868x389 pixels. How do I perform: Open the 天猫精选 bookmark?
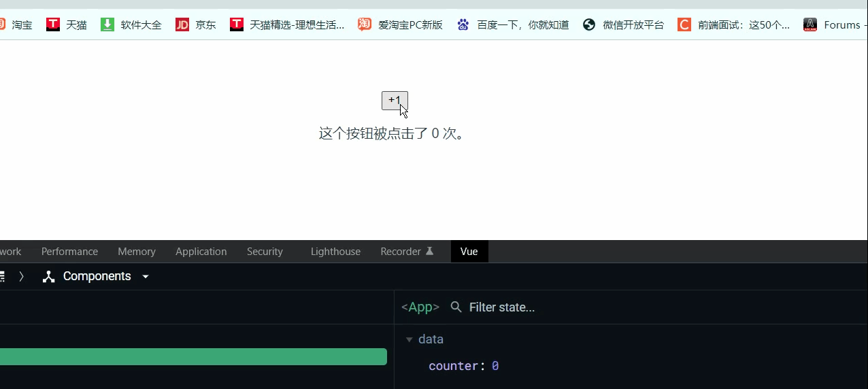[x=287, y=24]
